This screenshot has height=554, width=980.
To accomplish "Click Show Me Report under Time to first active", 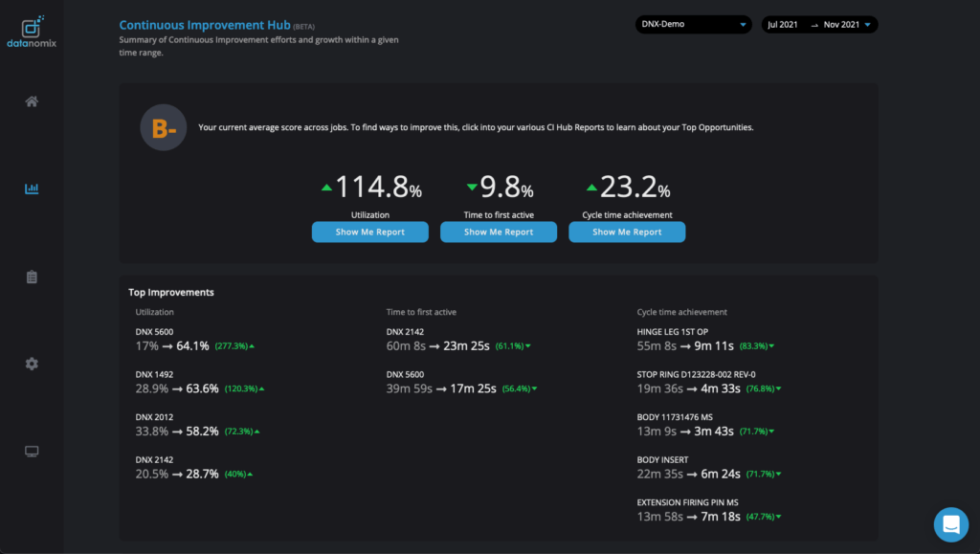I will click(x=498, y=232).
